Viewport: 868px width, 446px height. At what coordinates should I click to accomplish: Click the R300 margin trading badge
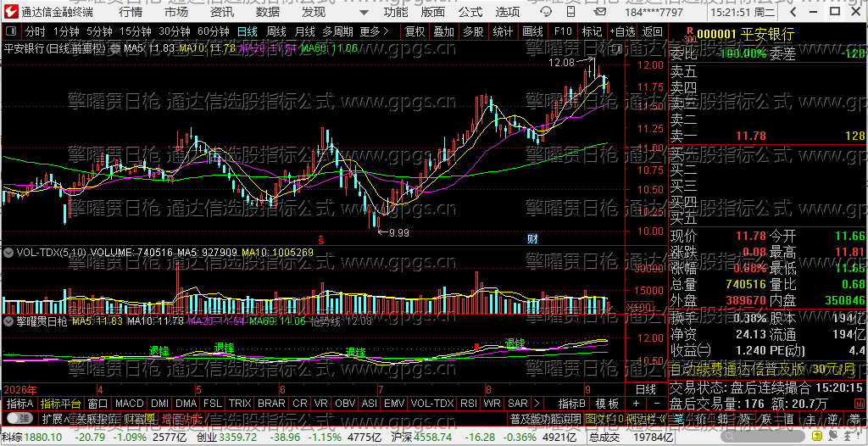pyautogui.click(x=688, y=35)
